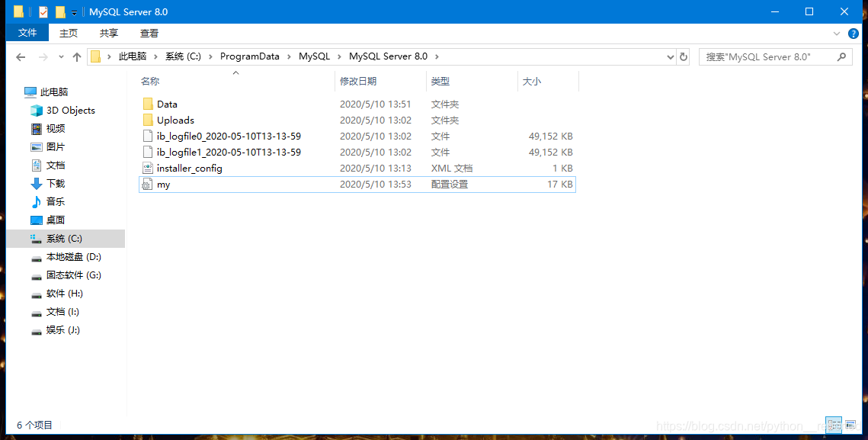Select the installer_config XML file icon
This screenshot has width=868, height=440.
point(148,169)
